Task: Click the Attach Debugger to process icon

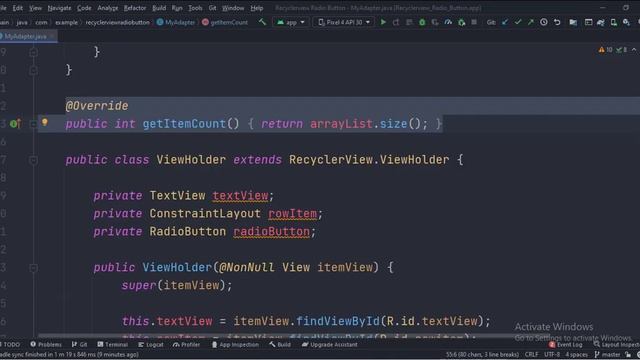Action: [461, 22]
